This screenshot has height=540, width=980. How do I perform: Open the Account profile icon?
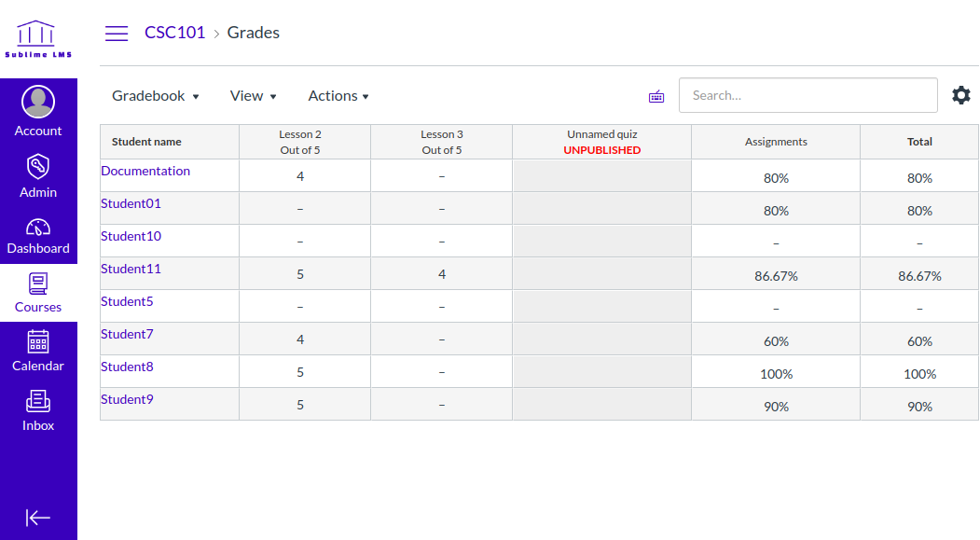click(x=38, y=102)
